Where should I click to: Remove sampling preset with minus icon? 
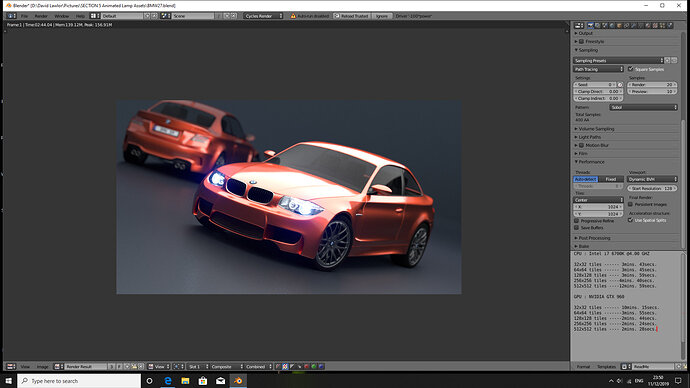(x=674, y=60)
